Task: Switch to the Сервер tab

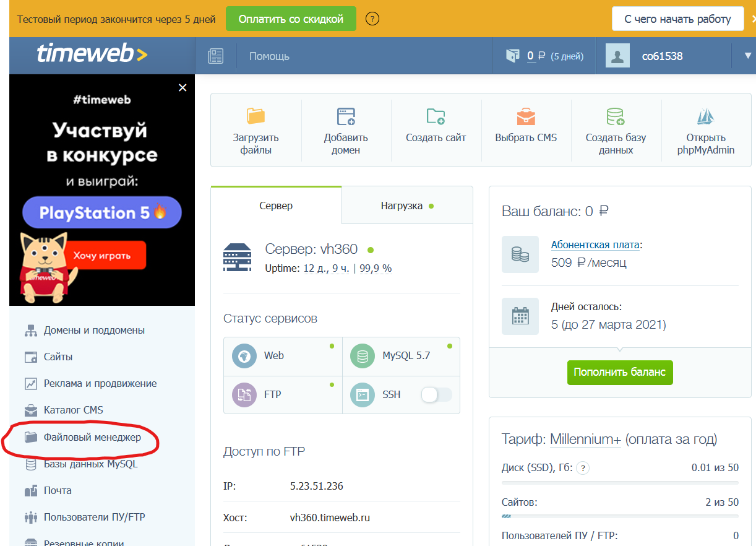Action: [276, 206]
